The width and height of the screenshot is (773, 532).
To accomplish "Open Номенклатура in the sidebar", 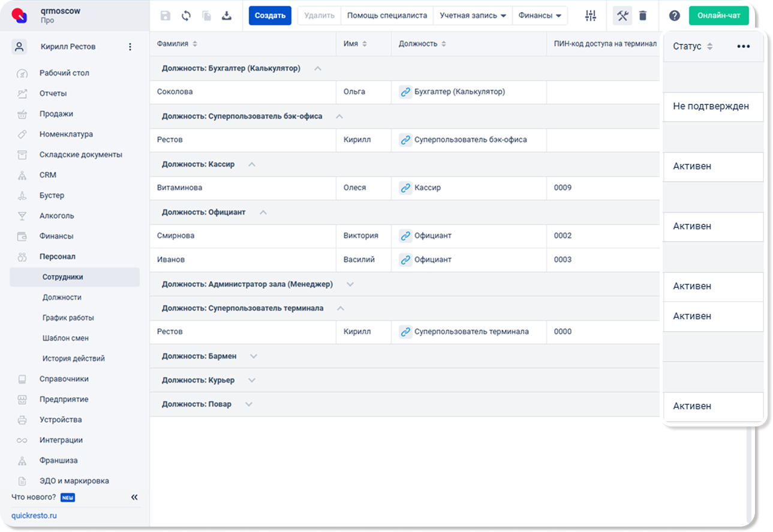I will (66, 134).
